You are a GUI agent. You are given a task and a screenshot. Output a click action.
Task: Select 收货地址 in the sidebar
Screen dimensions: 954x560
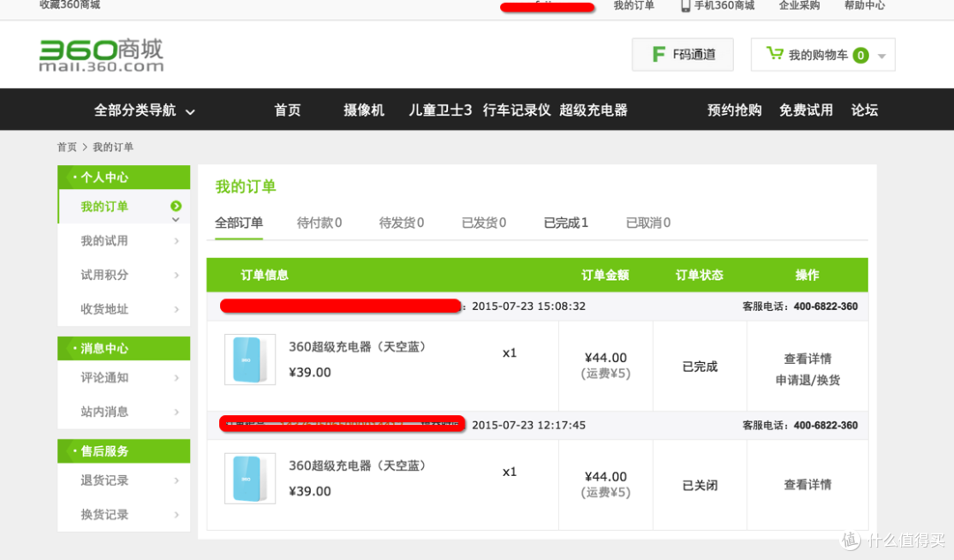tap(104, 309)
